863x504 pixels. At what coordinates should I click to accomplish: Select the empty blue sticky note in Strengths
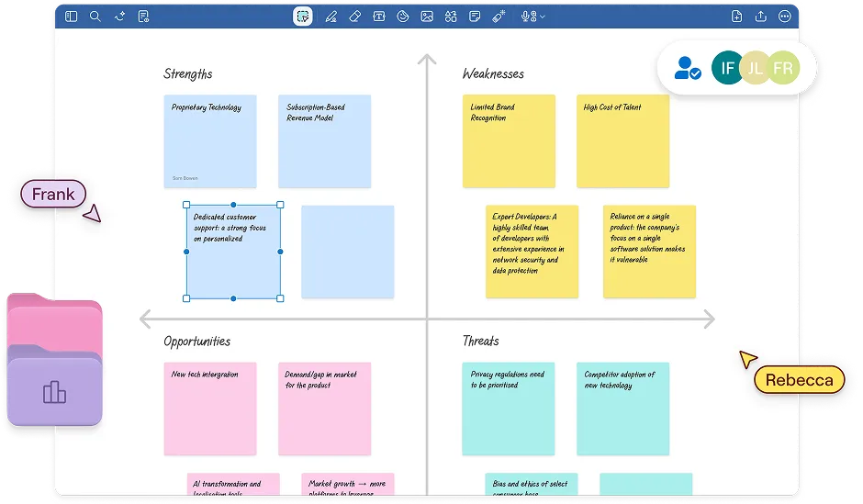pos(348,252)
